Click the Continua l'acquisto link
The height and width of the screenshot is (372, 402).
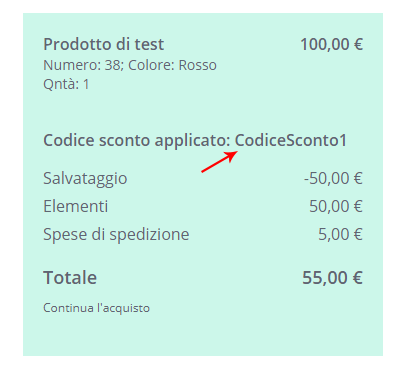tap(96, 308)
